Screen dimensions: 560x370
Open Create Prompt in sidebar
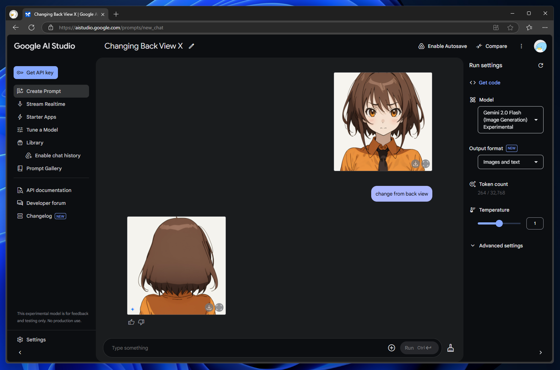click(x=51, y=91)
